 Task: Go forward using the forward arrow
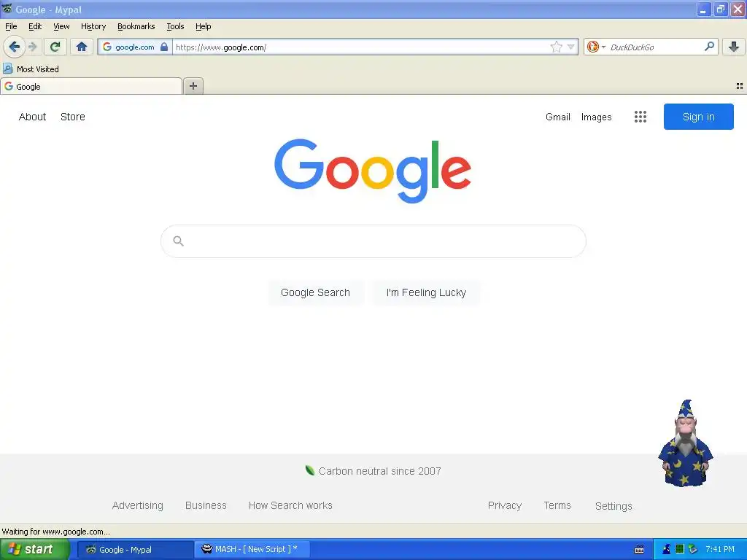click(x=33, y=47)
